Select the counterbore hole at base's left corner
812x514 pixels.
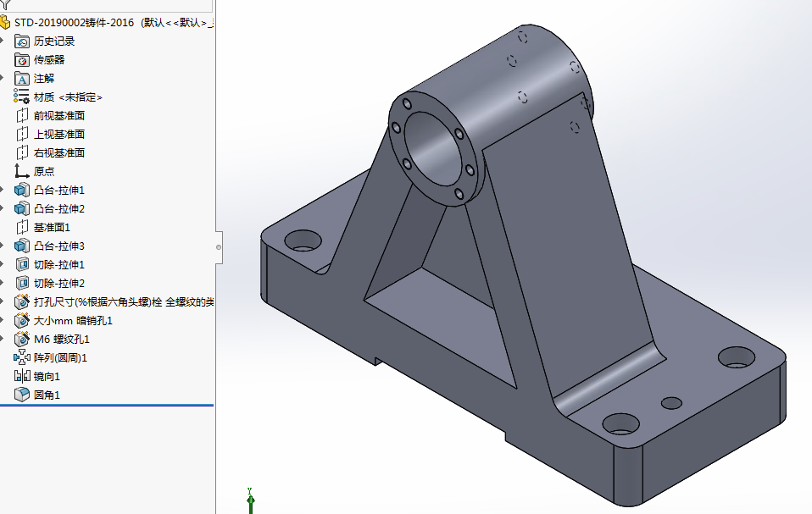tap(303, 241)
